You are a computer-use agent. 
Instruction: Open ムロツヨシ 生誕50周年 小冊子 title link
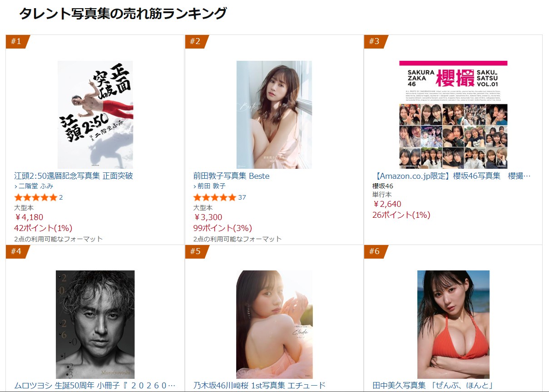coord(95,385)
